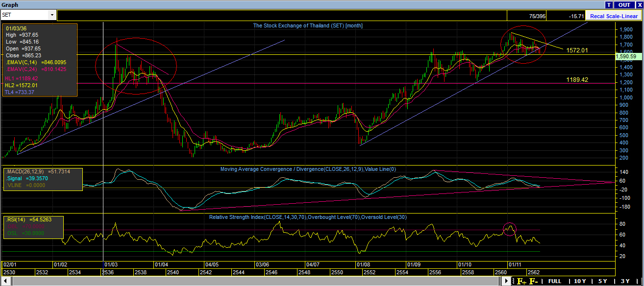Click the "HL2 =1572.01" legend entry
This screenshot has width=644, height=286.
[x=22, y=85]
